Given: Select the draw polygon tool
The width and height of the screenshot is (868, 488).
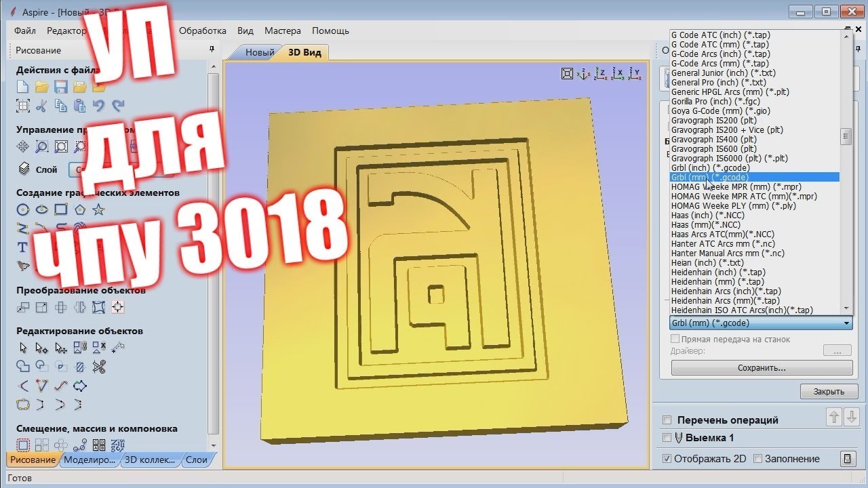Looking at the screenshot, I should coord(79,209).
